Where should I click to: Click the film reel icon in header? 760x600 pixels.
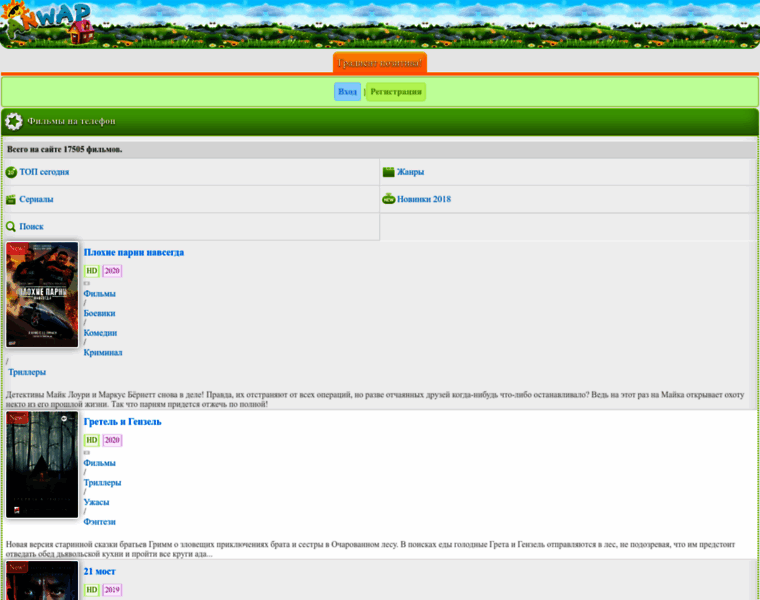coord(14,121)
